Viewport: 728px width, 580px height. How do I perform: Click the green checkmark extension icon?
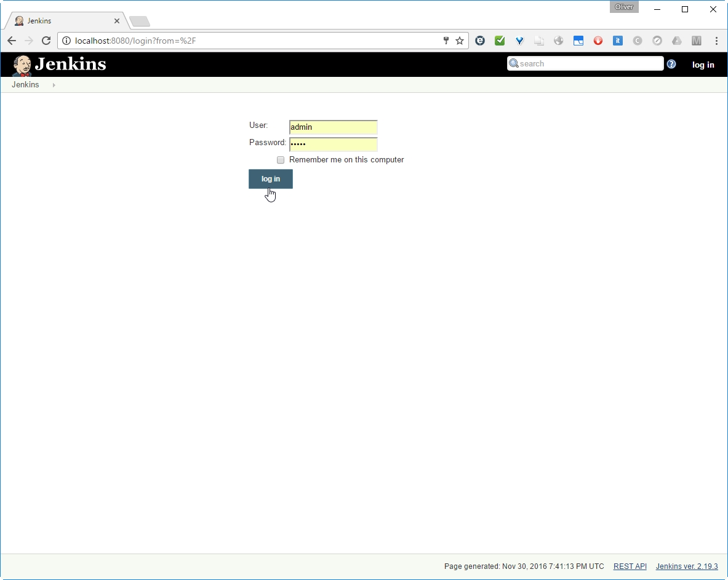(x=500, y=41)
